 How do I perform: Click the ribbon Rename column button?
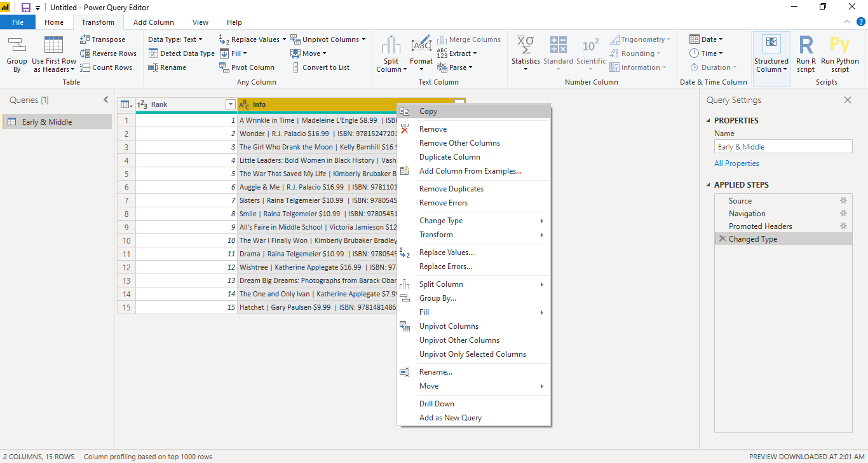167,67
